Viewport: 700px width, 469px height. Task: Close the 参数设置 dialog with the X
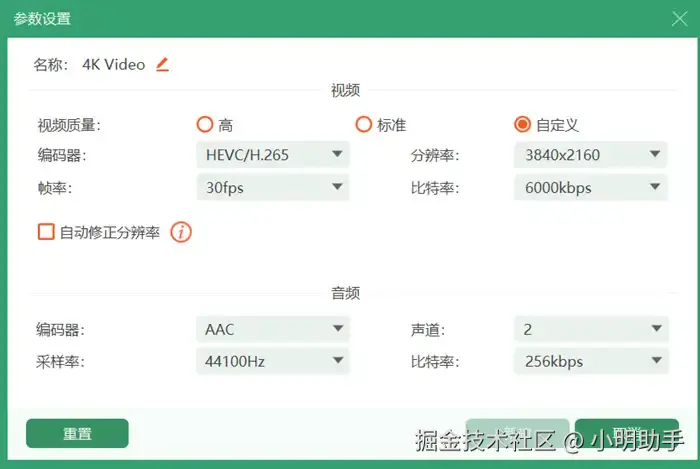[679, 19]
